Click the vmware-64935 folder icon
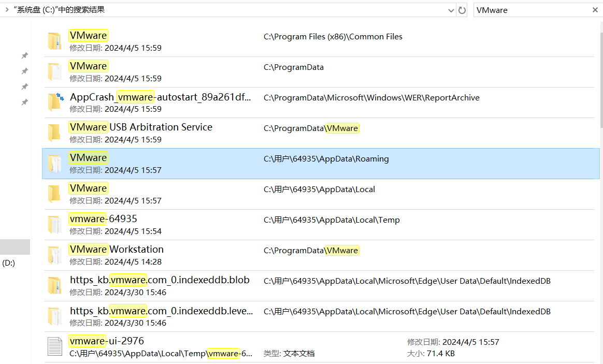Viewport: 603px width, 364px height. point(54,225)
